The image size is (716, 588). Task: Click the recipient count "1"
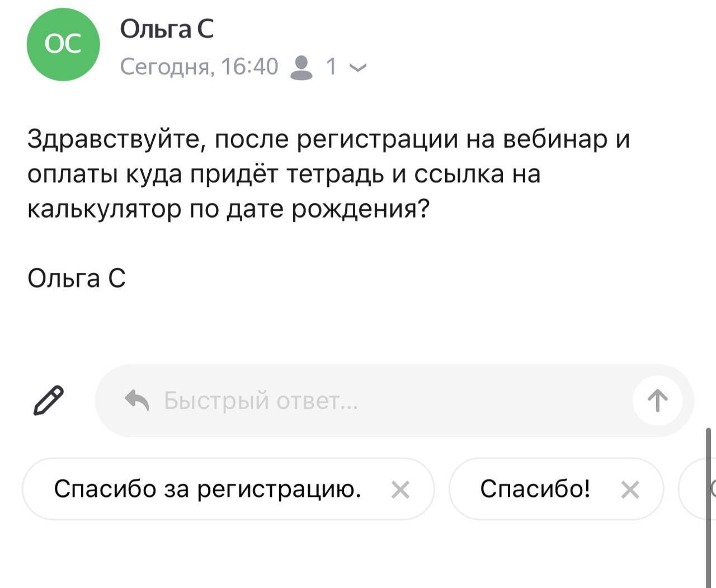[x=331, y=67]
